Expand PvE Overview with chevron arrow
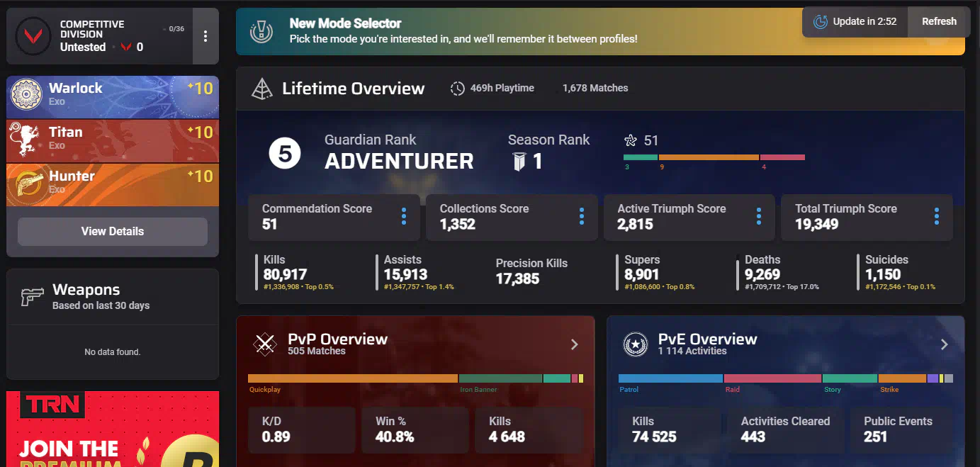 pyautogui.click(x=944, y=344)
